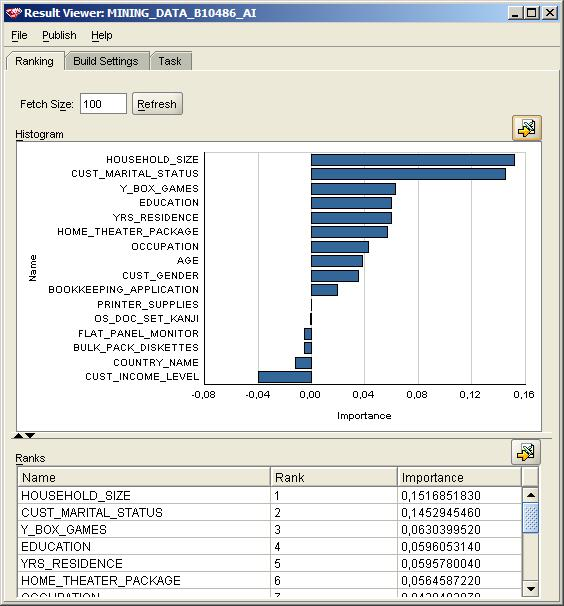Select the Ranking tab

tap(34, 61)
